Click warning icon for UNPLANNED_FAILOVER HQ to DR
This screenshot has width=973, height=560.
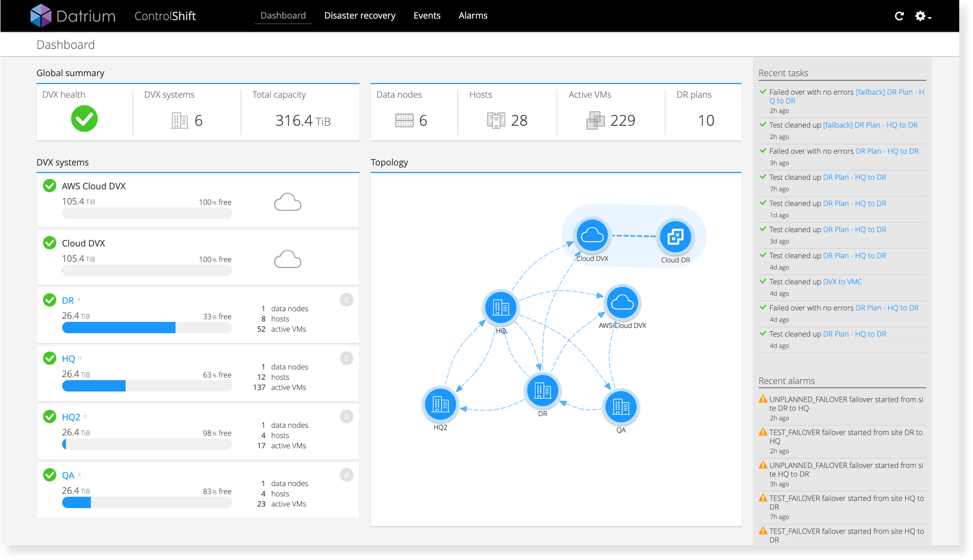point(763,465)
